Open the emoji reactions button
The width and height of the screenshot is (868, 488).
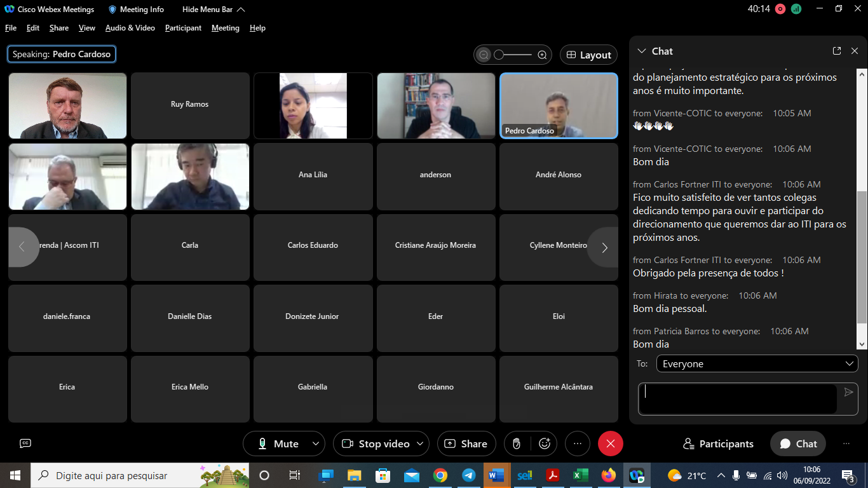(x=545, y=444)
